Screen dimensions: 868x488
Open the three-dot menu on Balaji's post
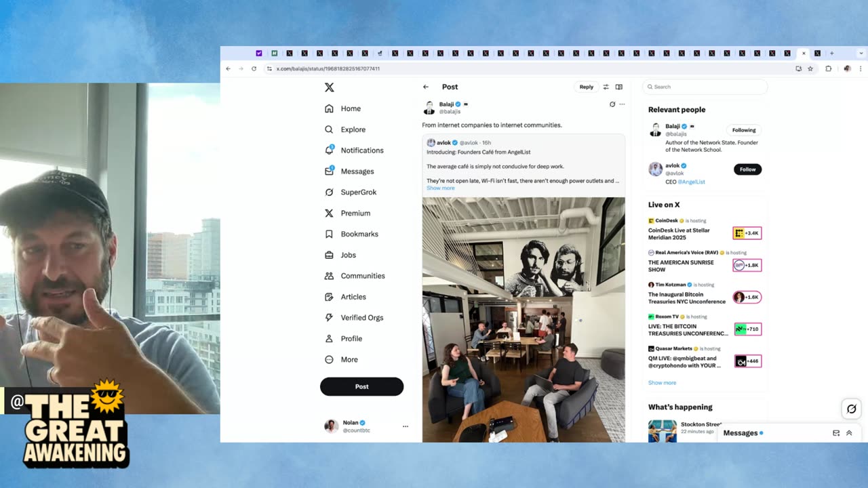[x=622, y=104]
